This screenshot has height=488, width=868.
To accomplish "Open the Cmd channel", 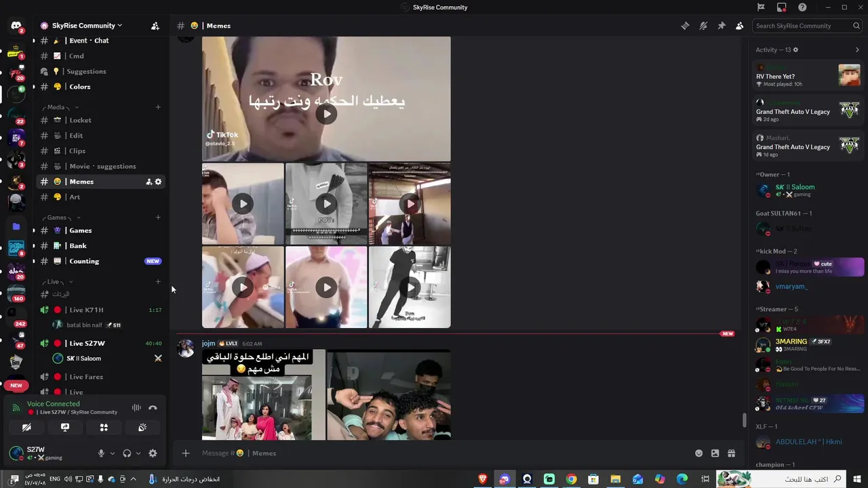I will point(102,56).
